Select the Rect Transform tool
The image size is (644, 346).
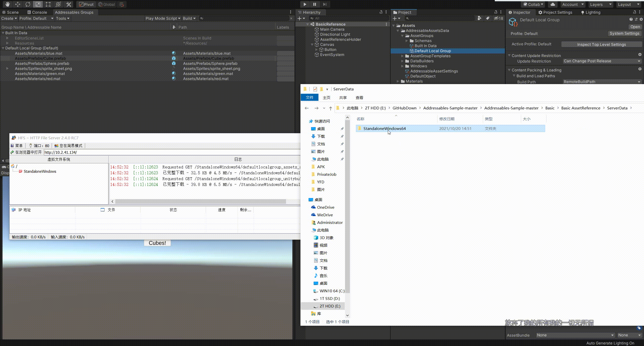pos(48,4)
